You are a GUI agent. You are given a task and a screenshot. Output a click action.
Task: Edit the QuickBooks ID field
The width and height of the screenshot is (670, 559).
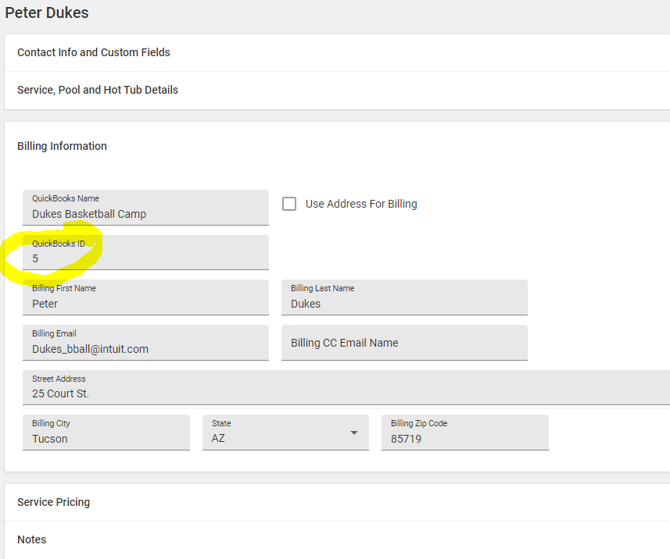tap(146, 253)
